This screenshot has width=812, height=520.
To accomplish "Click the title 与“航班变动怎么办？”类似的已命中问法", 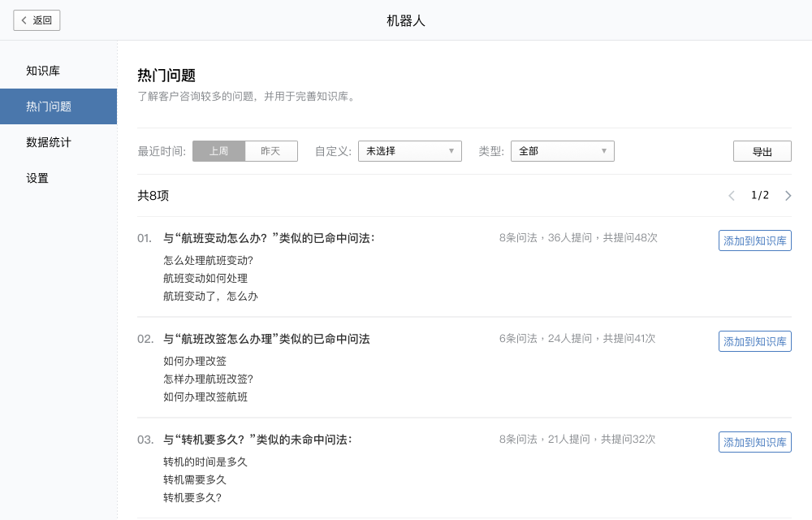I will click(269, 238).
